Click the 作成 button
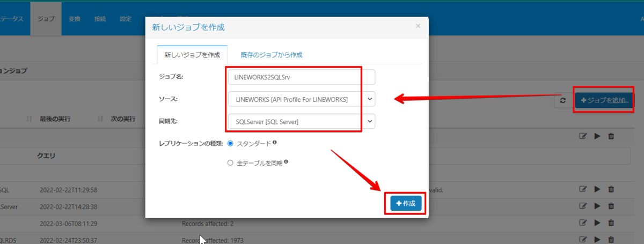This screenshot has width=644, height=244. tap(406, 204)
